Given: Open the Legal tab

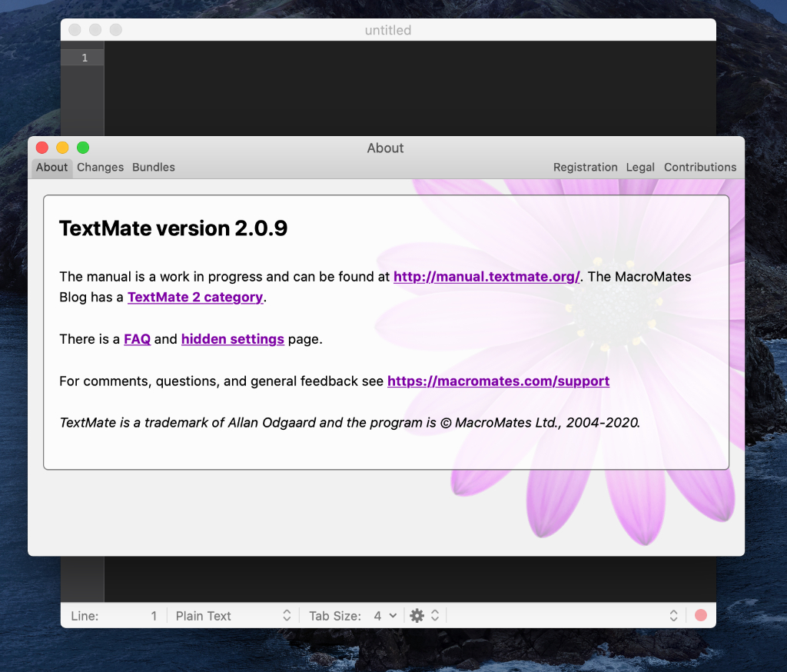Looking at the screenshot, I should [640, 168].
